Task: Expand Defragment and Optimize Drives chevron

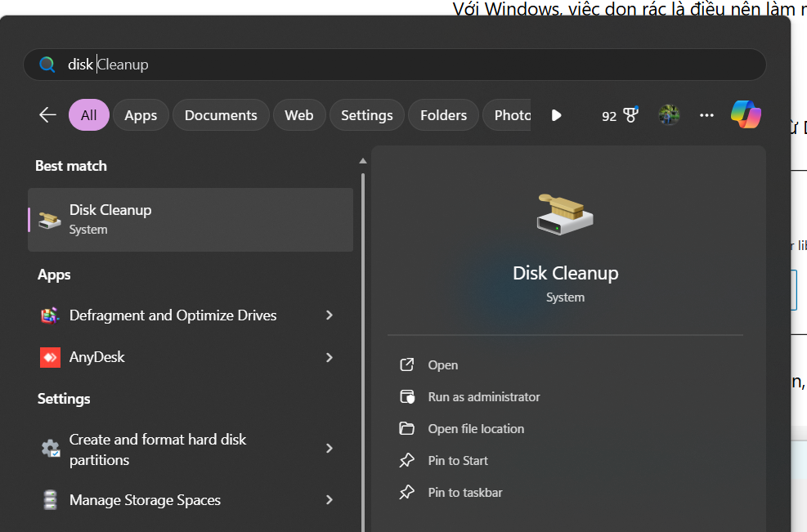Action: (330, 315)
